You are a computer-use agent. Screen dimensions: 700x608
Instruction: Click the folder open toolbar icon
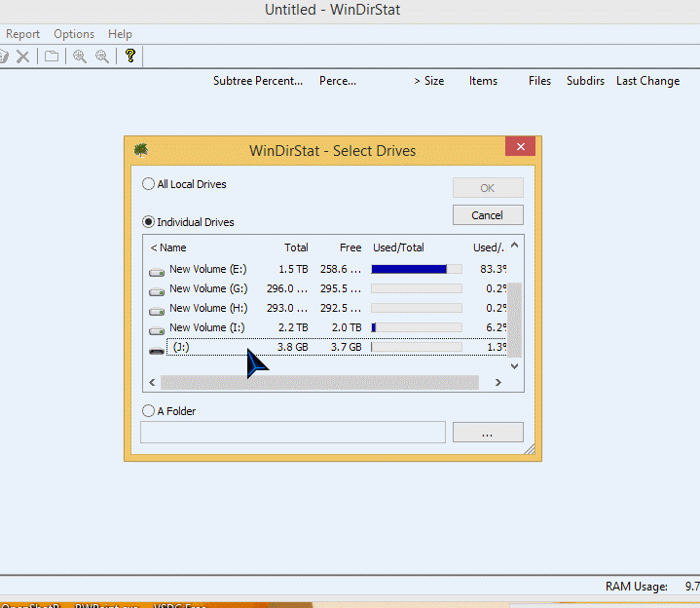[52, 57]
